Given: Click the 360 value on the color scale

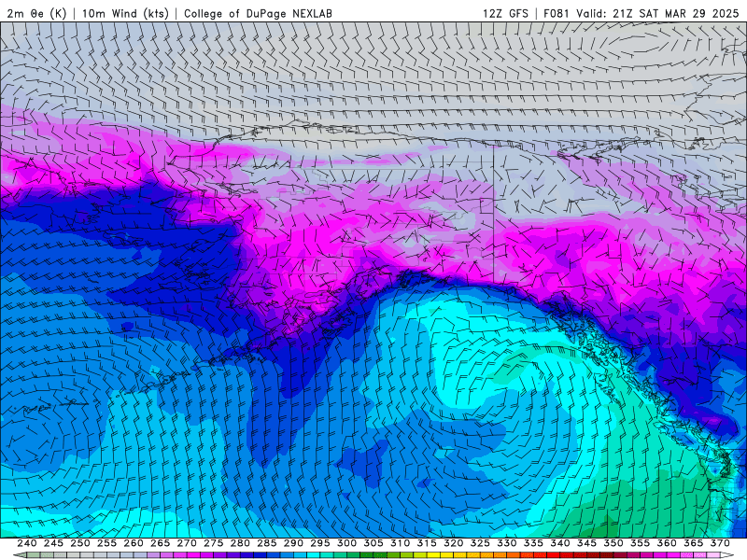Looking at the screenshot, I should [x=667, y=543].
